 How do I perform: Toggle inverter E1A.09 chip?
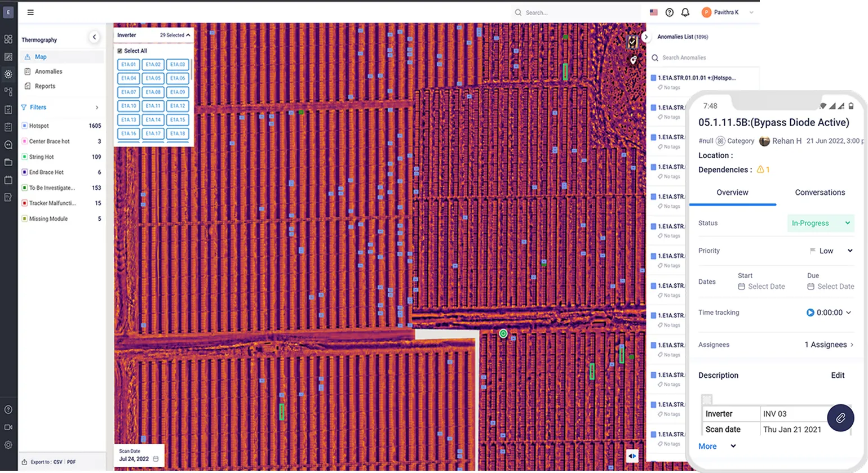tap(178, 92)
